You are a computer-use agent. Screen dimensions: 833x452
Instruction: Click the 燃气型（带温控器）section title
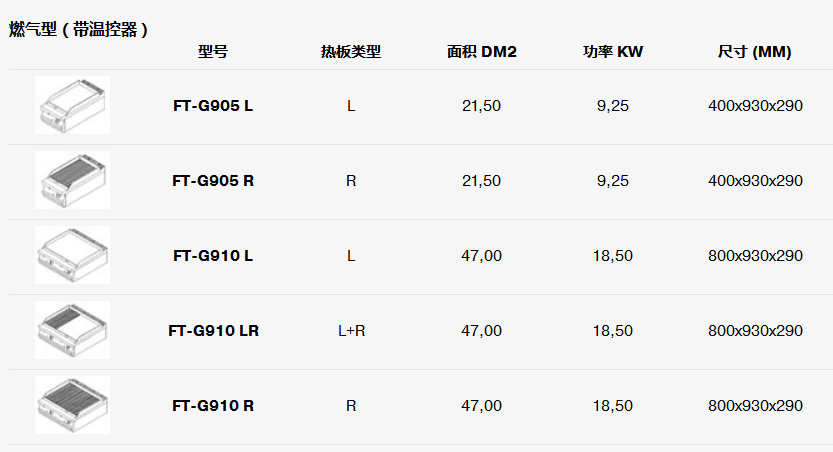click(78, 29)
